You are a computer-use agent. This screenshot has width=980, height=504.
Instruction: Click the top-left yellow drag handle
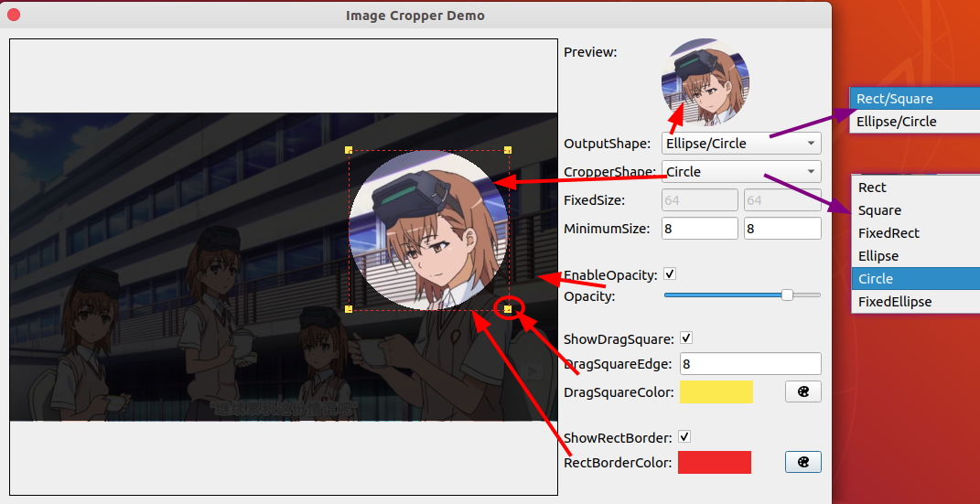tap(349, 150)
